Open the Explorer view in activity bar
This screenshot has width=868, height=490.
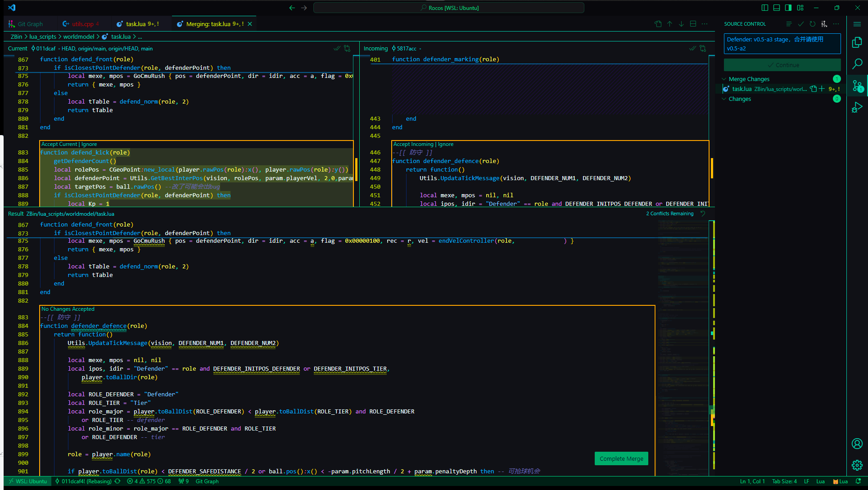click(x=857, y=42)
